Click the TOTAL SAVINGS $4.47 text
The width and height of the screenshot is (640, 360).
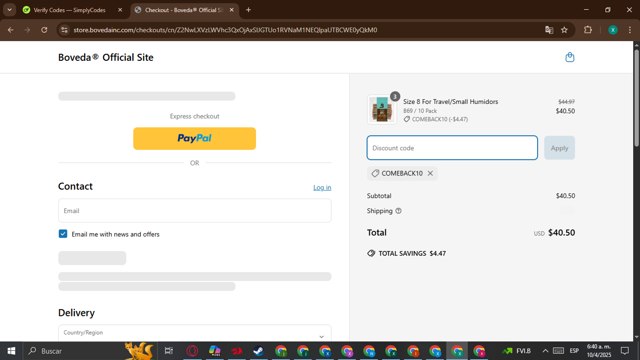412,253
